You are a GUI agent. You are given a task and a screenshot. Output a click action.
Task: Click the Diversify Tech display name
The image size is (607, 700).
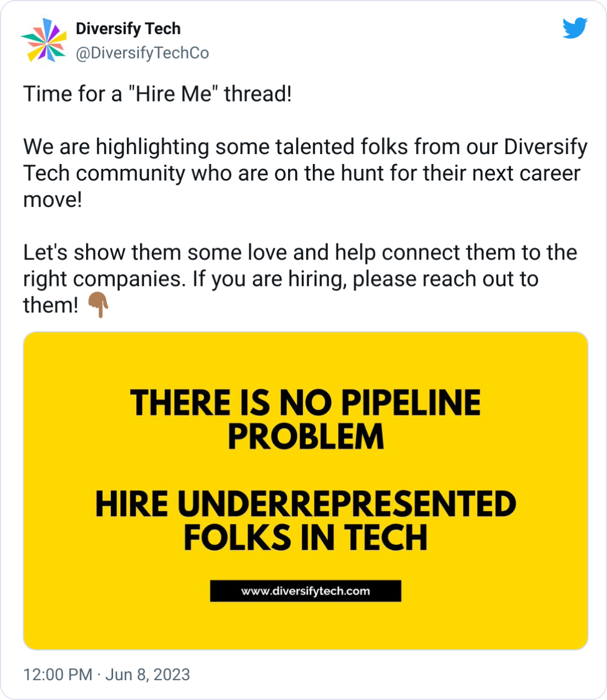(x=128, y=28)
